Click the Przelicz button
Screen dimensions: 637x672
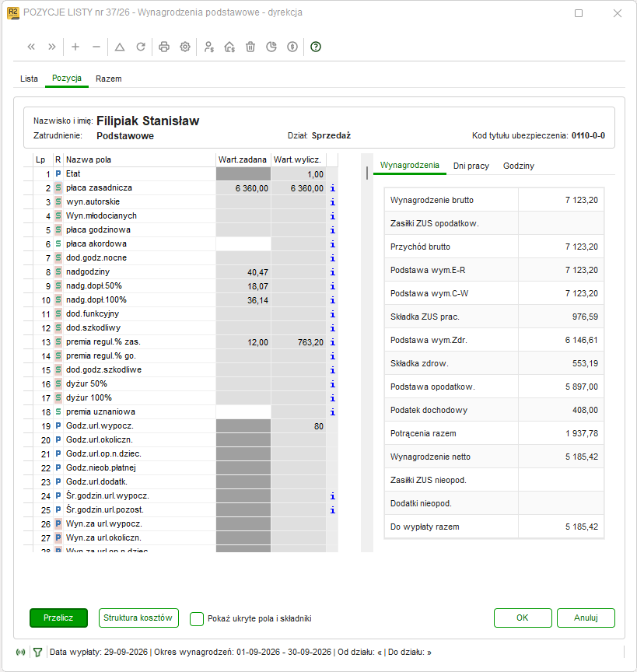[59, 618]
